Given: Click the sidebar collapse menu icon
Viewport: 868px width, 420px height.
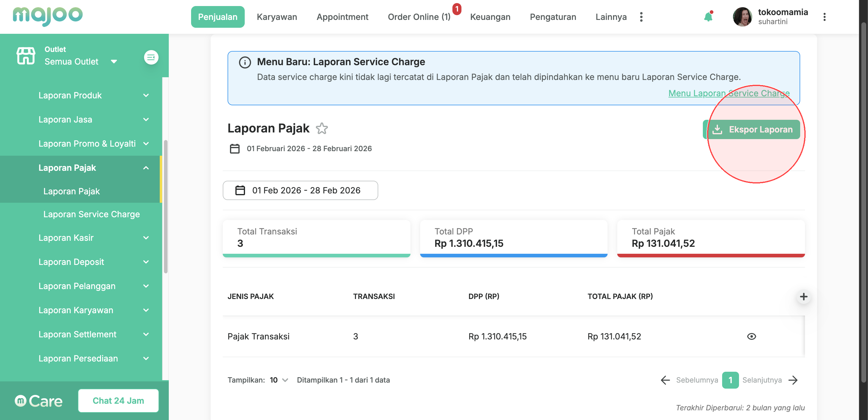Looking at the screenshot, I should tap(151, 57).
